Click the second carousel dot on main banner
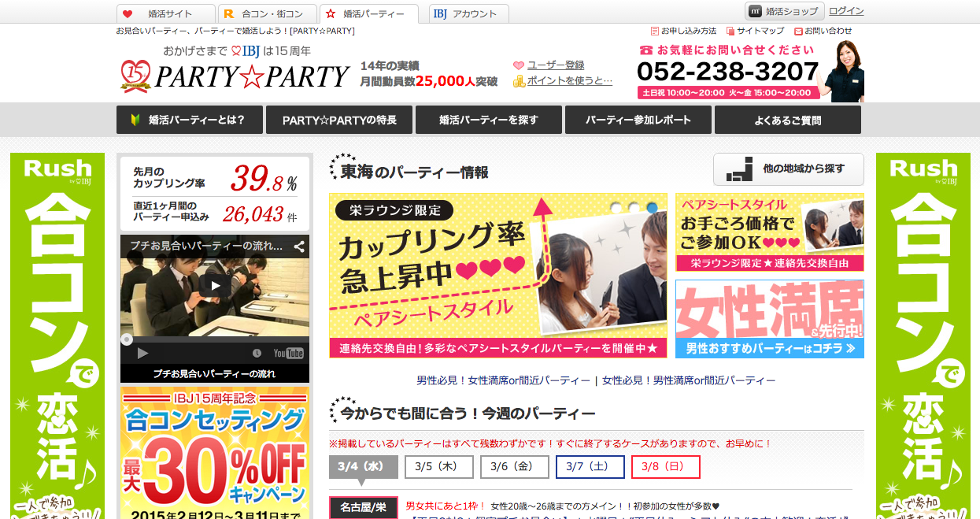The image size is (980, 519). (635, 207)
